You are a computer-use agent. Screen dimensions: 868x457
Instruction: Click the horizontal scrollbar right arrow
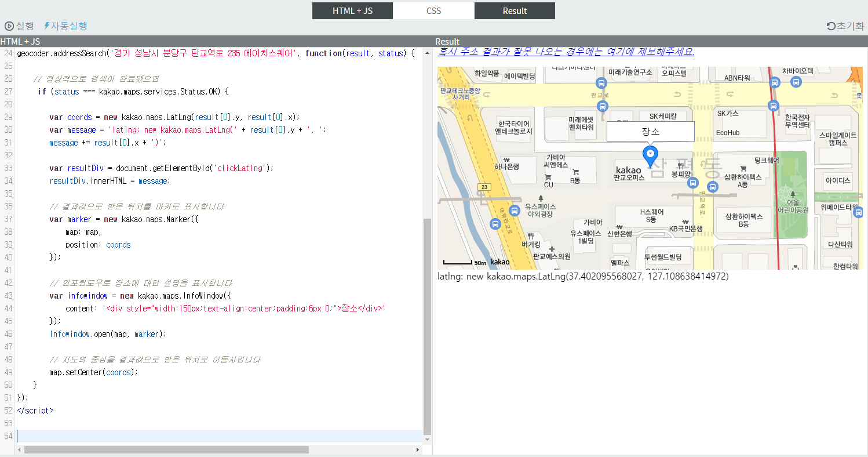pyautogui.click(x=418, y=449)
